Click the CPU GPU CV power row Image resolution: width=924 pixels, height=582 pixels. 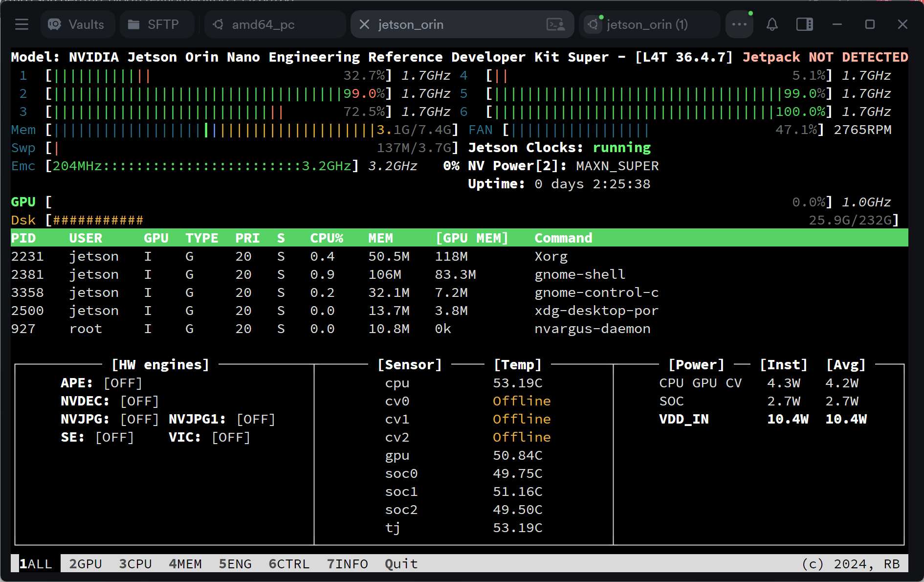(759, 383)
